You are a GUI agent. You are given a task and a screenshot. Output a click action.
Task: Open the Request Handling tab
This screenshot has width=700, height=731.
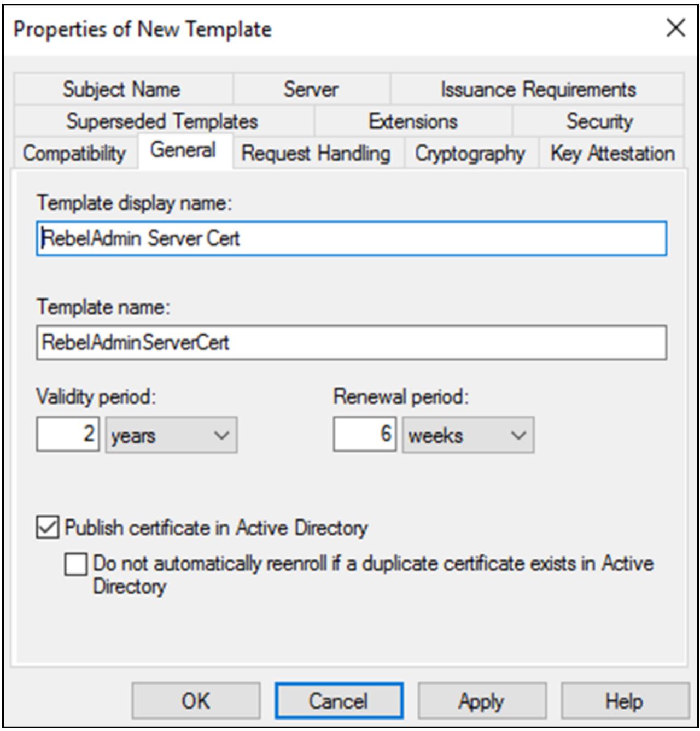[x=316, y=153]
